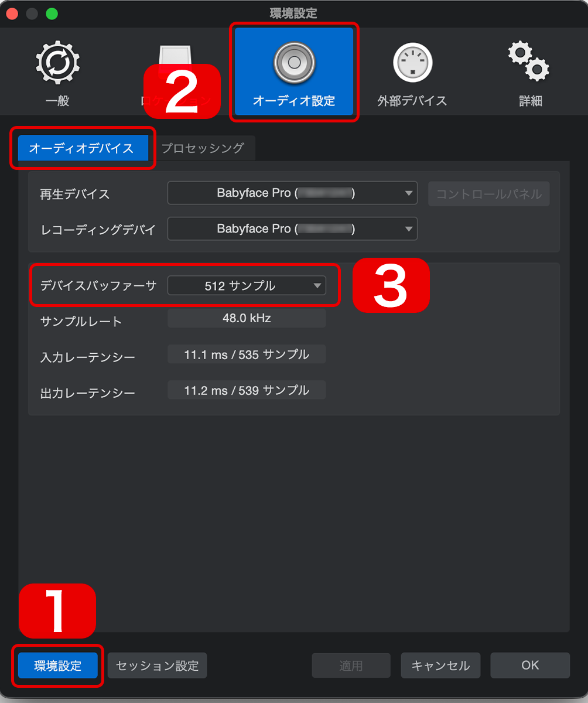Switch to the オーディオデバイス tab

point(81,148)
